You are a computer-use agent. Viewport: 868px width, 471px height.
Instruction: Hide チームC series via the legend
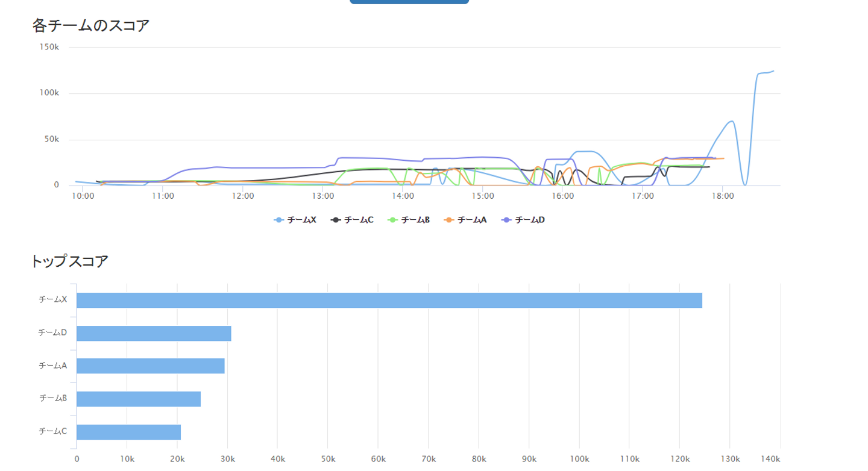coord(353,220)
